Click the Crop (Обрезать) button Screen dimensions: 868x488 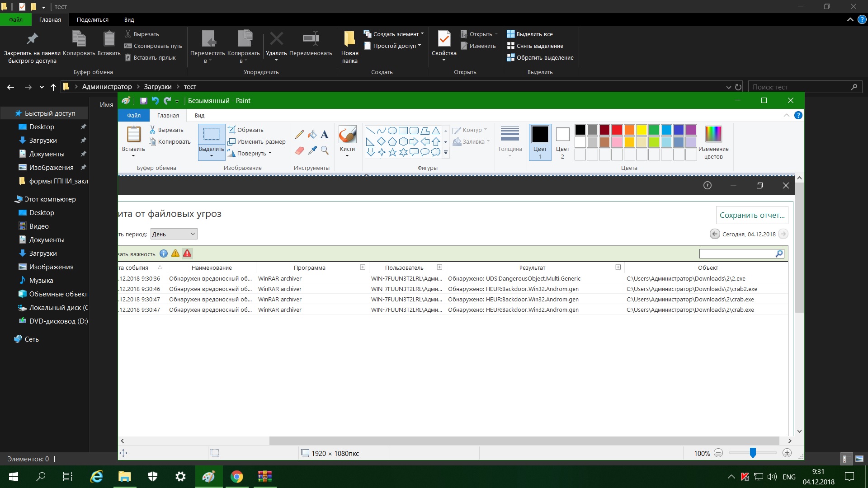tap(245, 130)
